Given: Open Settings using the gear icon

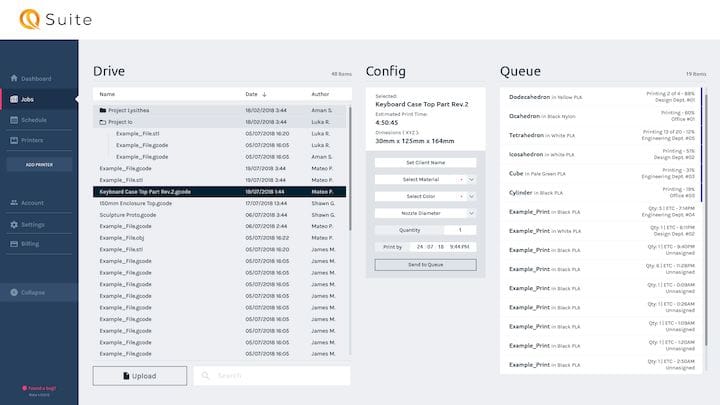Looking at the screenshot, I should click(x=13, y=224).
